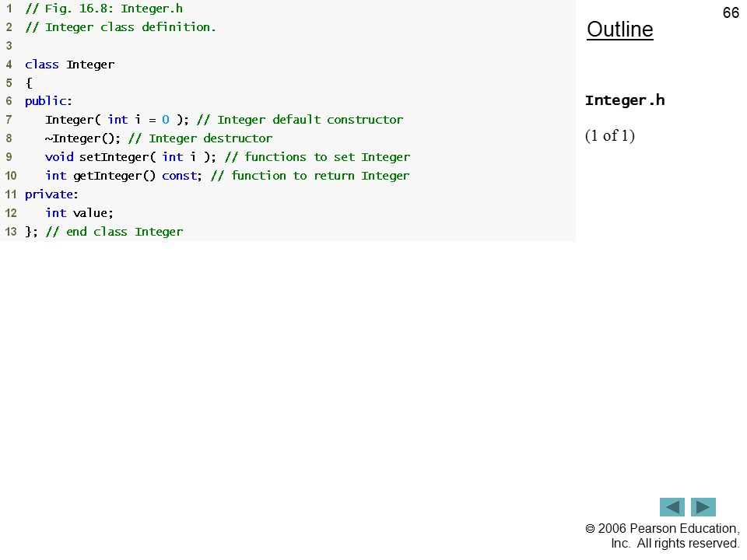Click the 'class Integer' declaration line

click(69, 65)
